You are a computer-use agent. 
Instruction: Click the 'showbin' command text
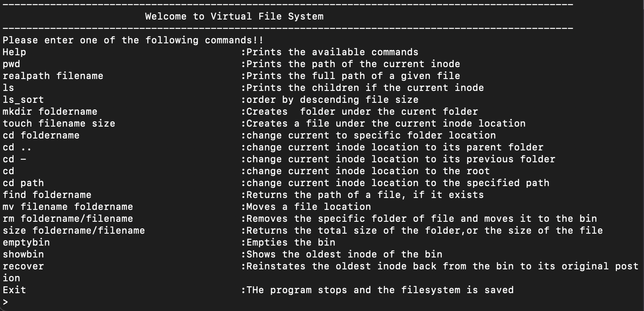(23, 254)
